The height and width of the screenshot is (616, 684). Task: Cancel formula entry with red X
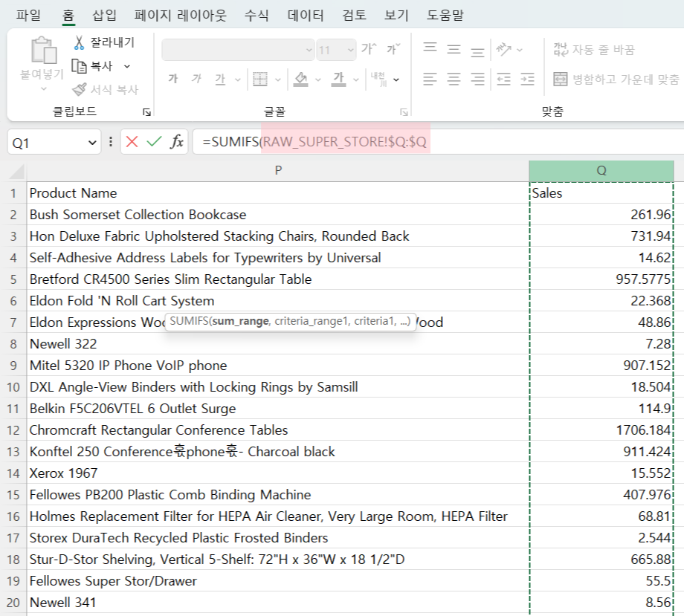(132, 142)
